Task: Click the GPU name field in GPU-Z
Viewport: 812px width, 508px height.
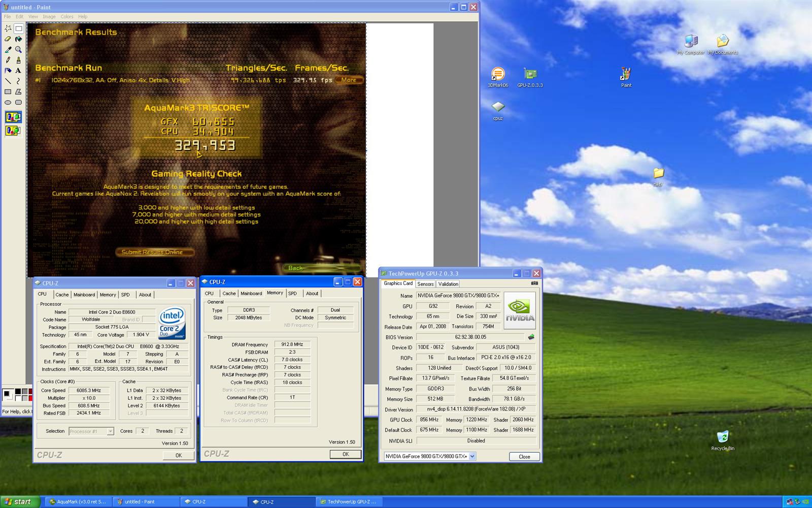Action: tap(458, 296)
